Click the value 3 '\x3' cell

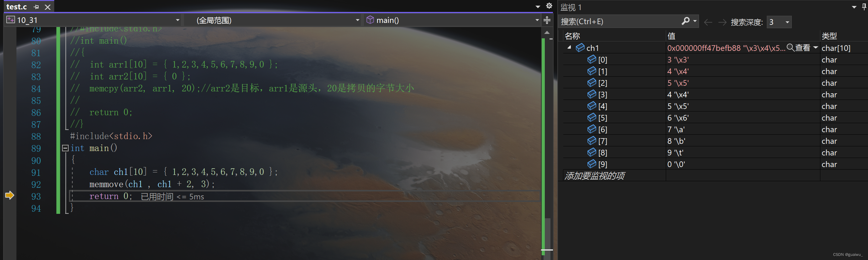[743, 60]
